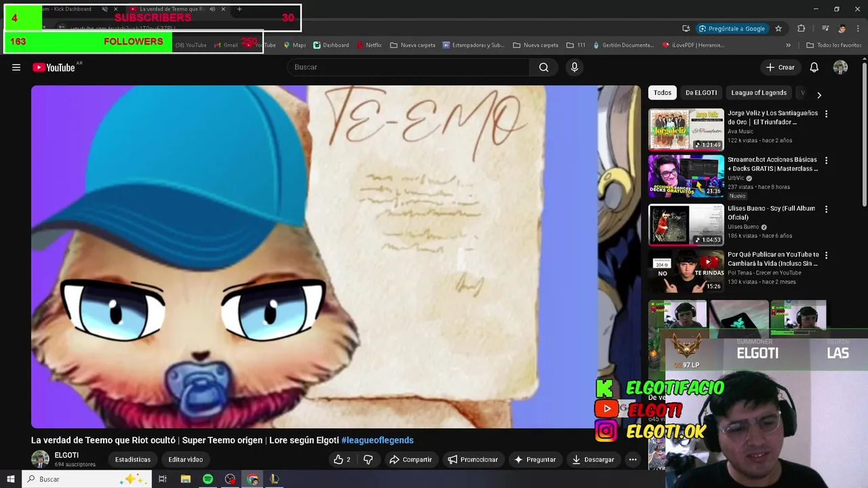This screenshot has height=488, width=868.
Task: Mute the Kick Dashboard tab audio
Action: click(104, 9)
